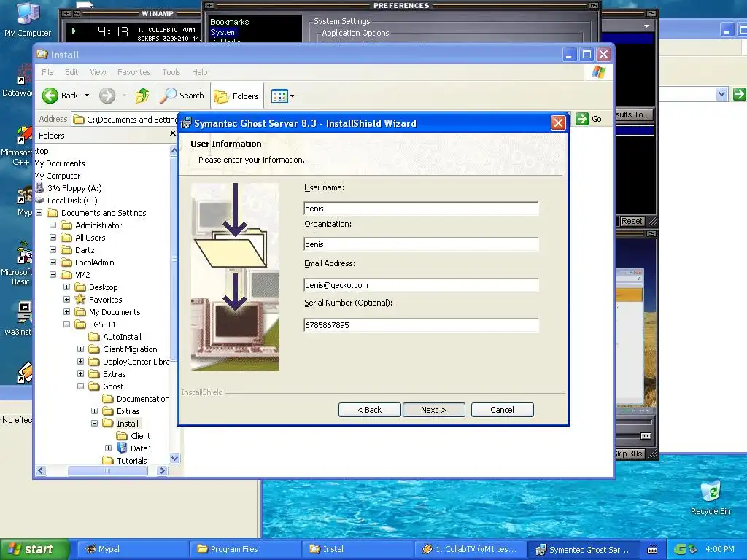The width and height of the screenshot is (747, 560).
Task: Switch to the CollabTV taskbar item
Action: coord(471,550)
